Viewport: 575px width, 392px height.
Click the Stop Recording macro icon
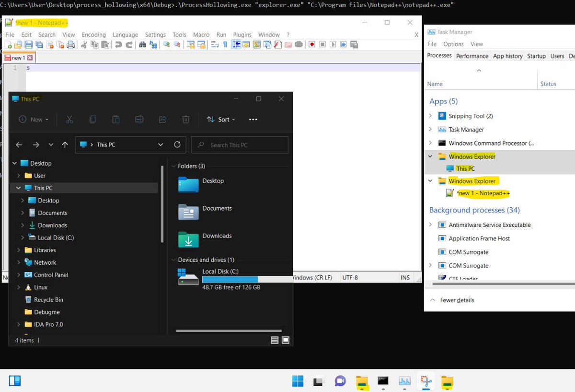322,45
